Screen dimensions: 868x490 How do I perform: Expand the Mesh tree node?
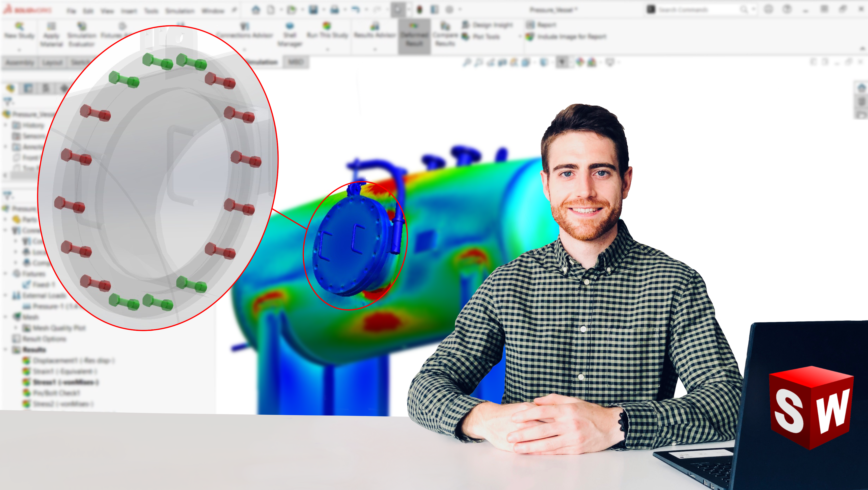(x=5, y=317)
